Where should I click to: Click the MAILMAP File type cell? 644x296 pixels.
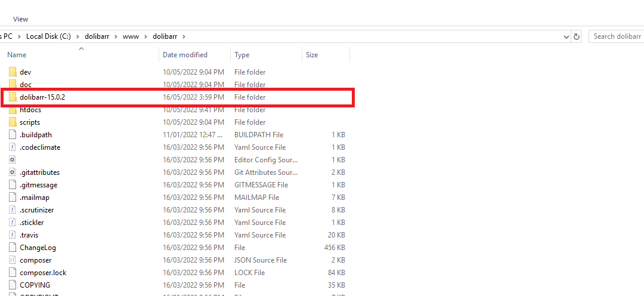coord(256,198)
